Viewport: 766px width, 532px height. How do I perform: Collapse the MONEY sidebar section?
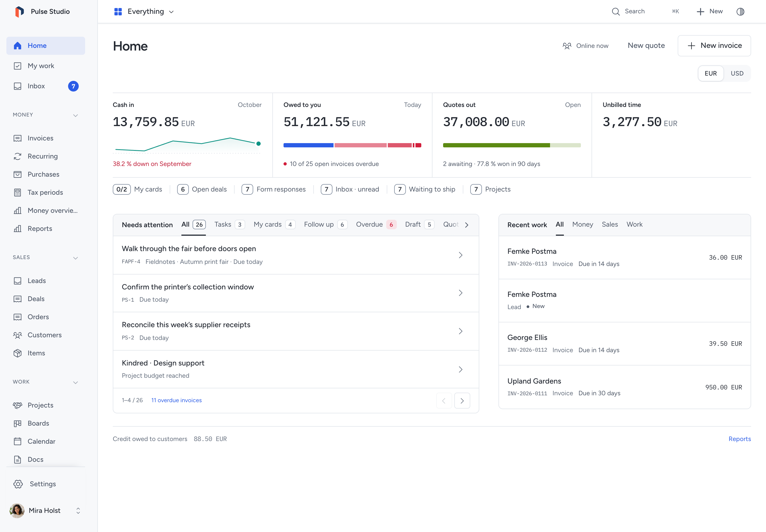point(76,115)
